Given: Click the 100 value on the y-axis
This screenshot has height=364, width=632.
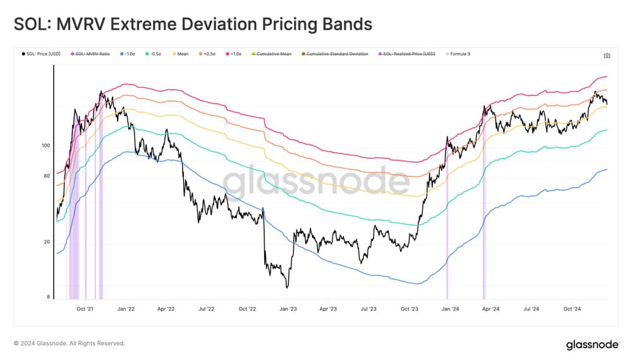Looking at the screenshot, I should pos(45,146).
